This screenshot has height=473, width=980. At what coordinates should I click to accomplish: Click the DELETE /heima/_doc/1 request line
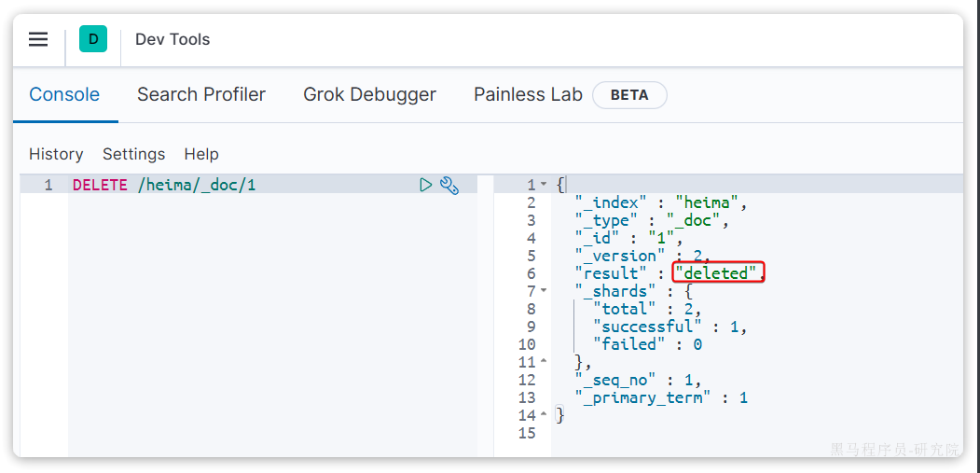click(164, 185)
